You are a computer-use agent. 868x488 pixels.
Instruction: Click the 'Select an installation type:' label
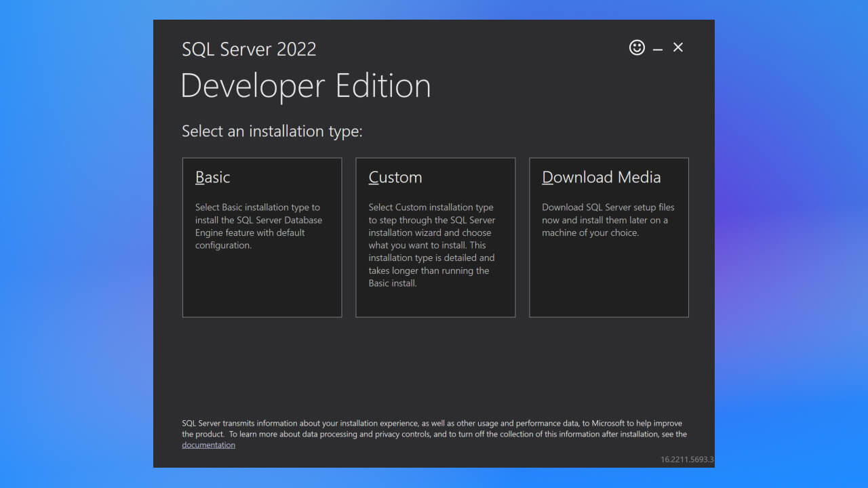(272, 131)
